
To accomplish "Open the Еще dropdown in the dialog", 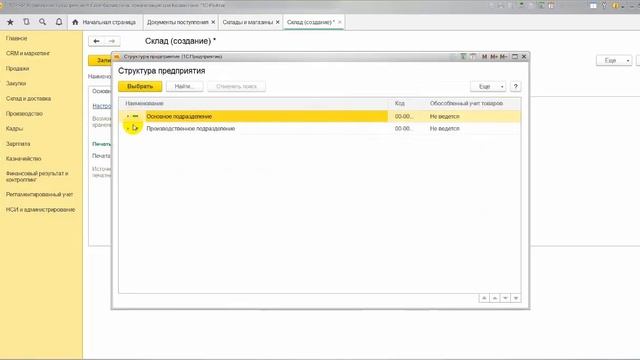I will click(488, 87).
